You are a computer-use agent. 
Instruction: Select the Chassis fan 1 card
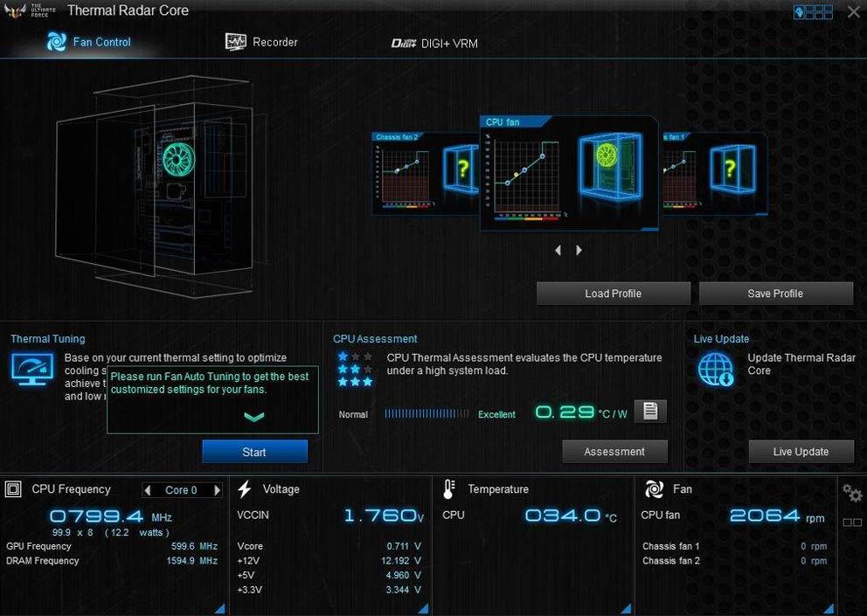(x=715, y=173)
